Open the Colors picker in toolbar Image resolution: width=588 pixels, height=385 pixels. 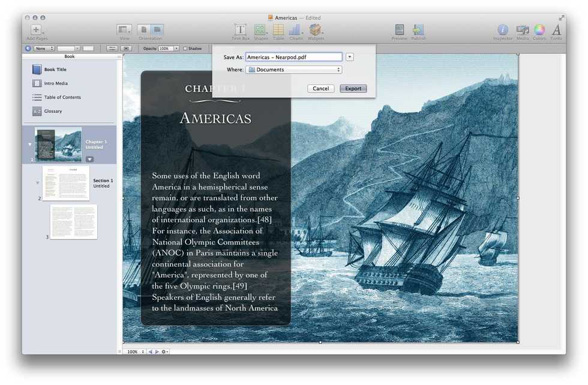[539, 30]
